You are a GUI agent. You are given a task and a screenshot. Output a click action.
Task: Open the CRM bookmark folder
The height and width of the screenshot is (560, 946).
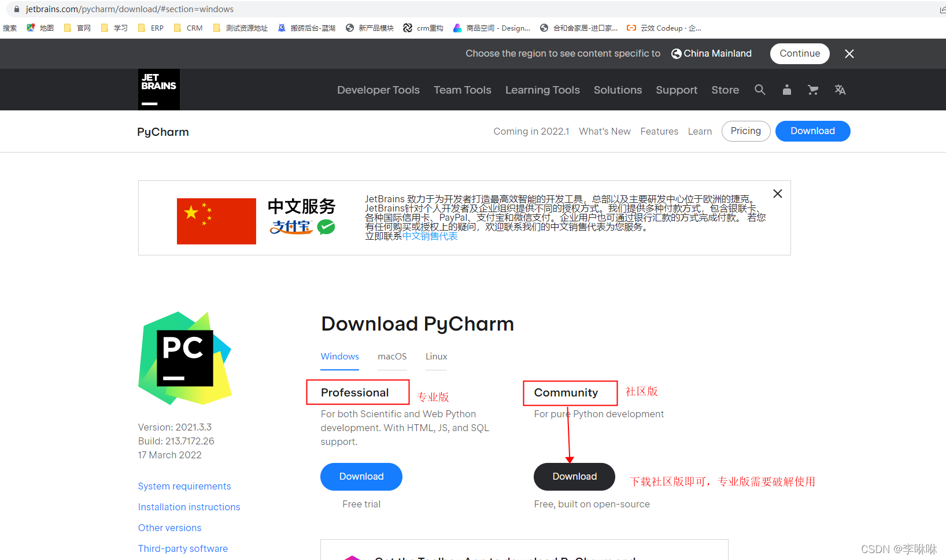point(188,28)
